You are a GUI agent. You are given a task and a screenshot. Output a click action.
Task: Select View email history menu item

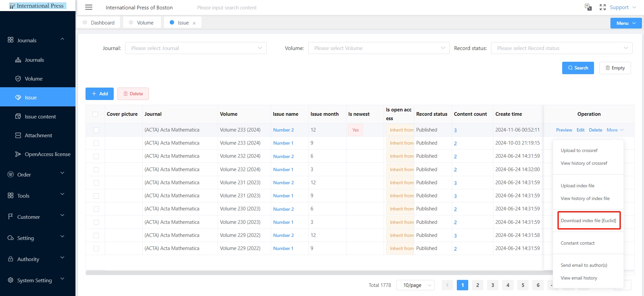[x=579, y=278]
